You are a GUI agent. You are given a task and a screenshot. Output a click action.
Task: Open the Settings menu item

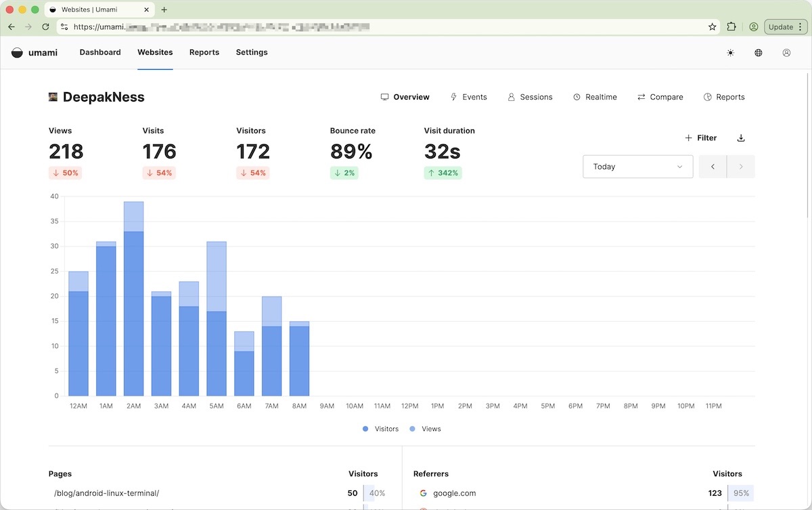click(x=251, y=52)
